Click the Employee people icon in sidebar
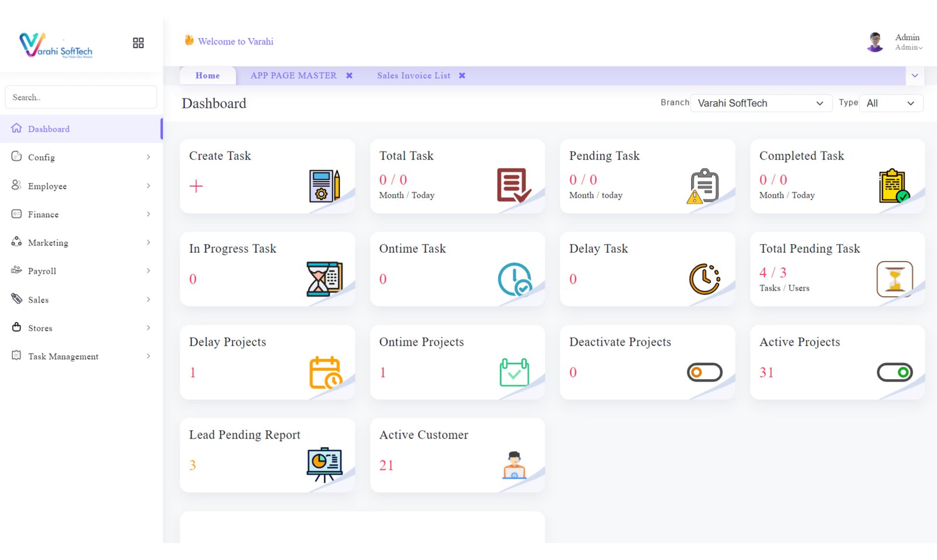 (x=16, y=185)
